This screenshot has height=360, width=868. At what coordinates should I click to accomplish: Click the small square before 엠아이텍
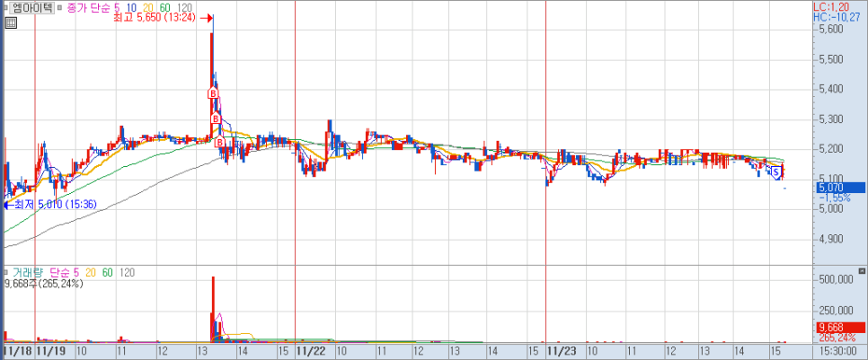(x=5, y=8)
